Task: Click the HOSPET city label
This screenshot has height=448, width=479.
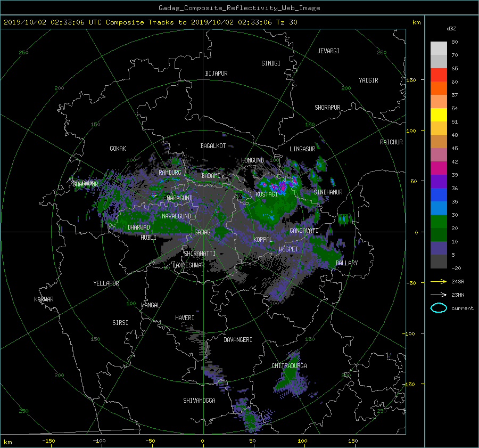Action: [x=288, y=249]
